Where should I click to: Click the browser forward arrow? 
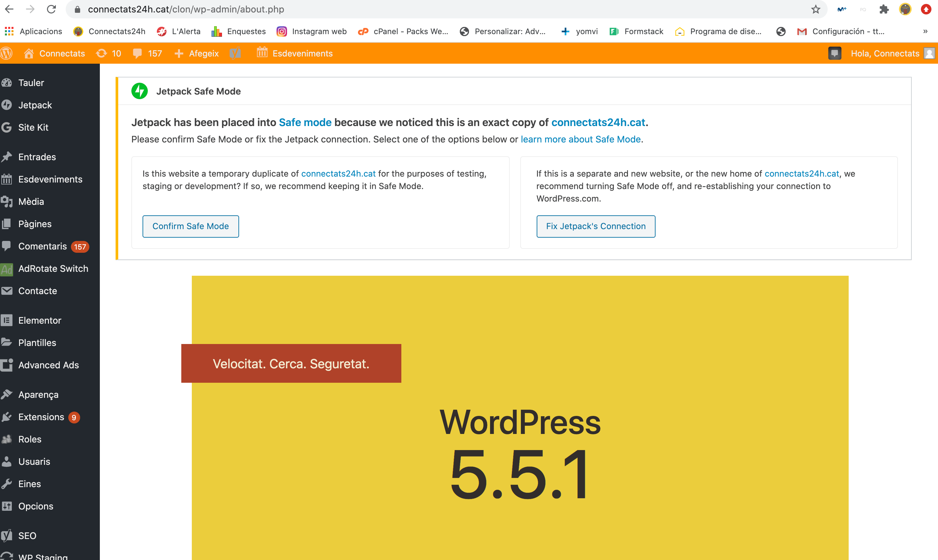[30, 9]
